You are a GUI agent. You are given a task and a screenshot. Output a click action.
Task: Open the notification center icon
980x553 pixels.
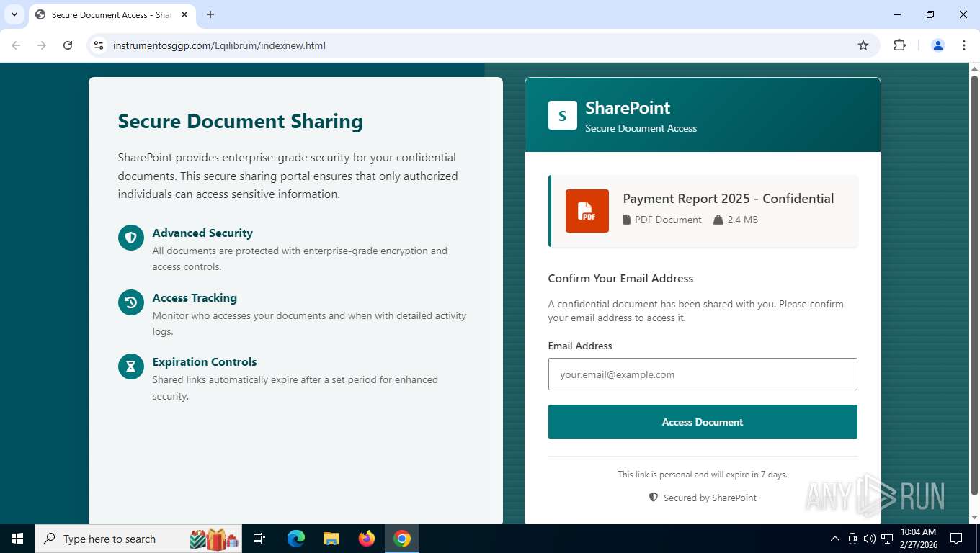pyautogui.click(x=956, y=539)
